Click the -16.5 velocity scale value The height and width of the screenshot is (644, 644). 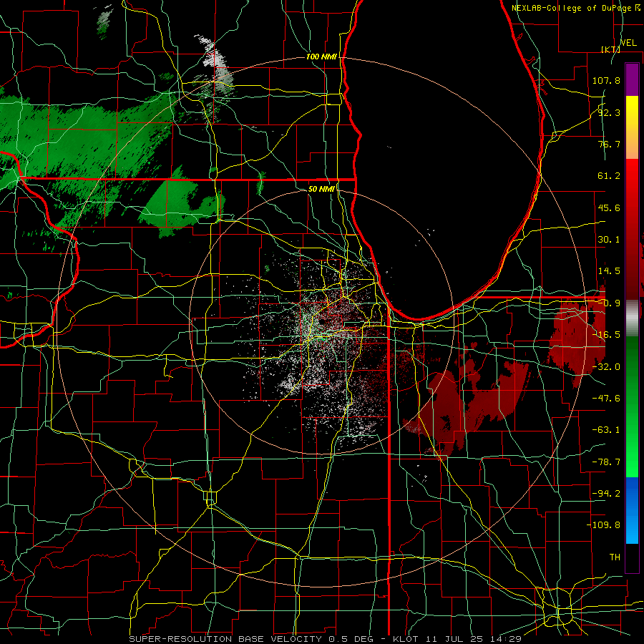[x=606, y=335]
